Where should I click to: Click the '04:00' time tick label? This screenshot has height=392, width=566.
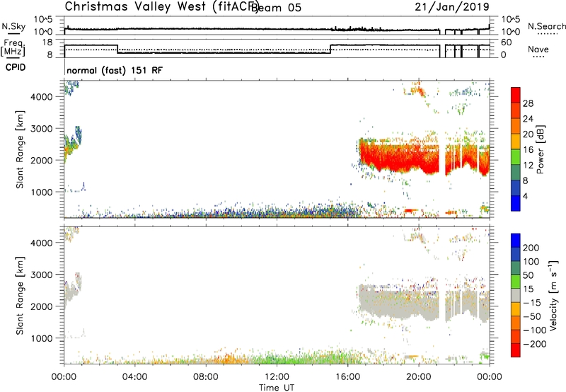(x=134, y=377)
